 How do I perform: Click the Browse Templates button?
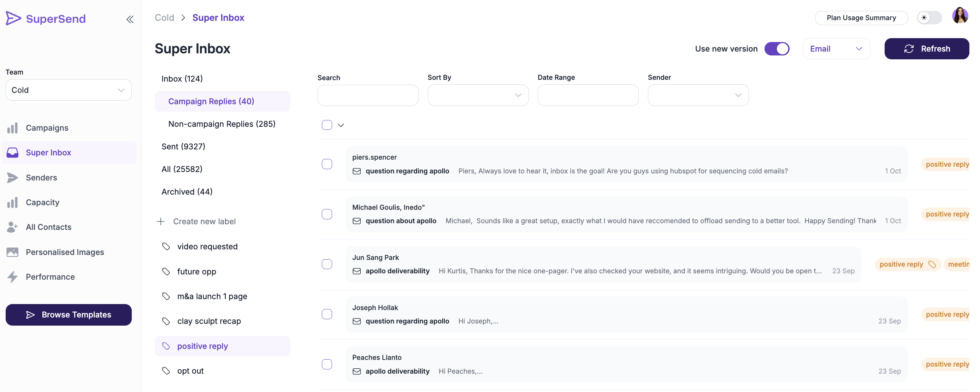click(69, 314)
